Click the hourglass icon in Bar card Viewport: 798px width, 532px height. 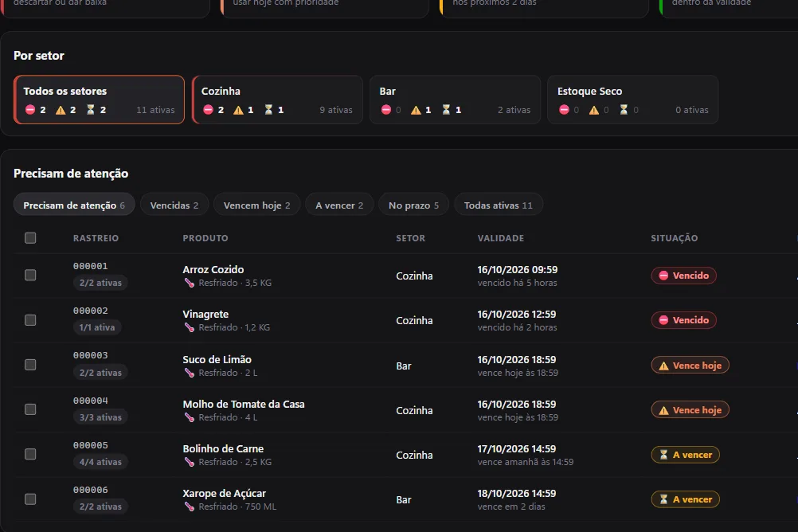(x=446, y=109)
